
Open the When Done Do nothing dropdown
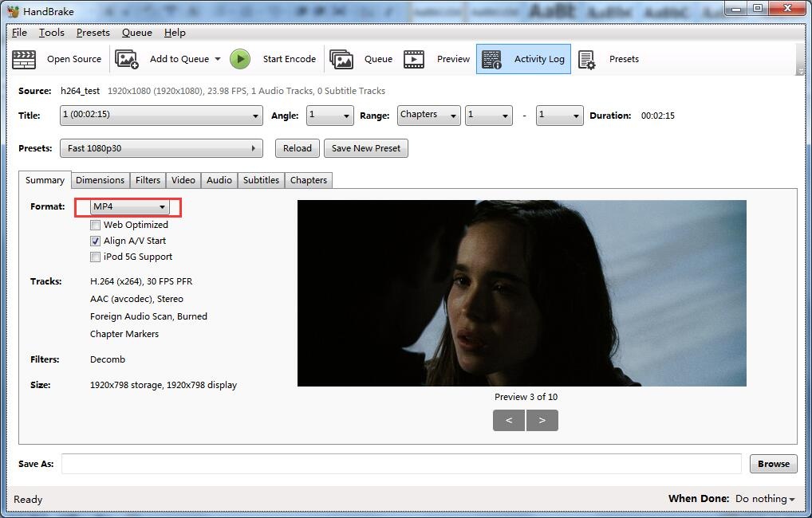point(765,499)
